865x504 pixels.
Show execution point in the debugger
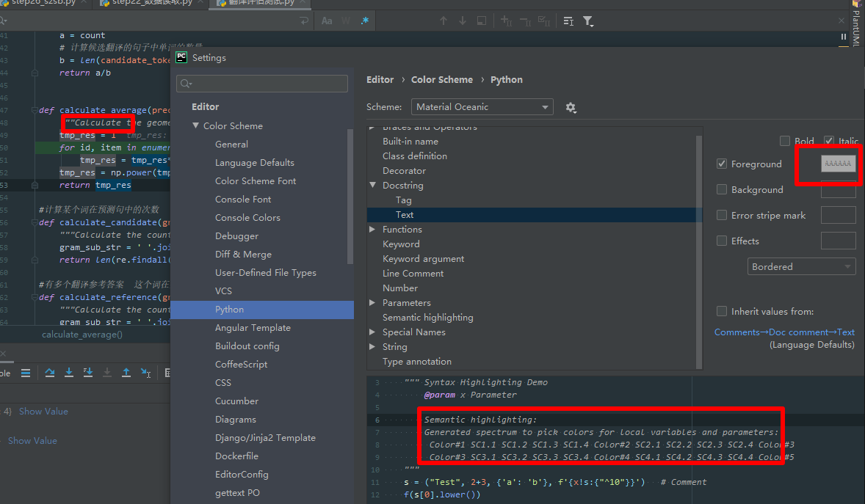tap(26, 373)
